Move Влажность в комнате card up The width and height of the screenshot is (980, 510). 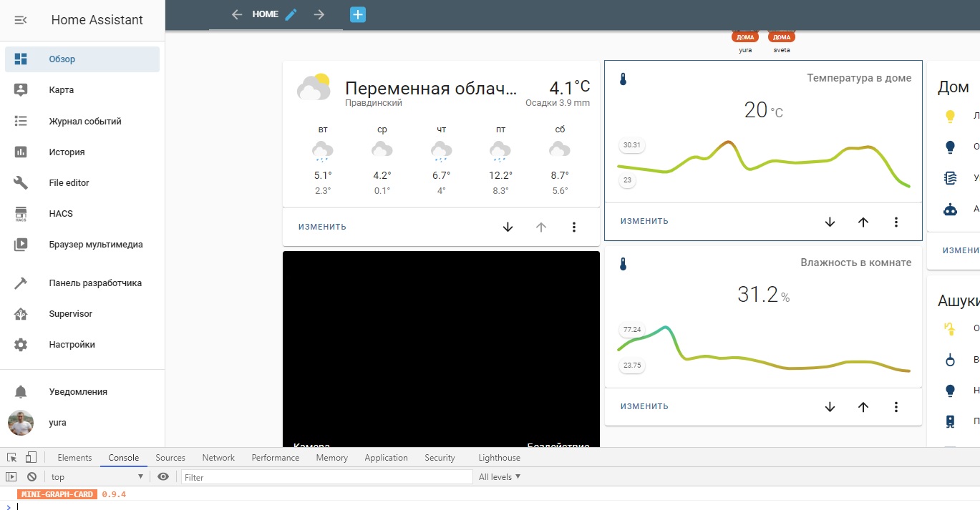[x=863, y=406]
